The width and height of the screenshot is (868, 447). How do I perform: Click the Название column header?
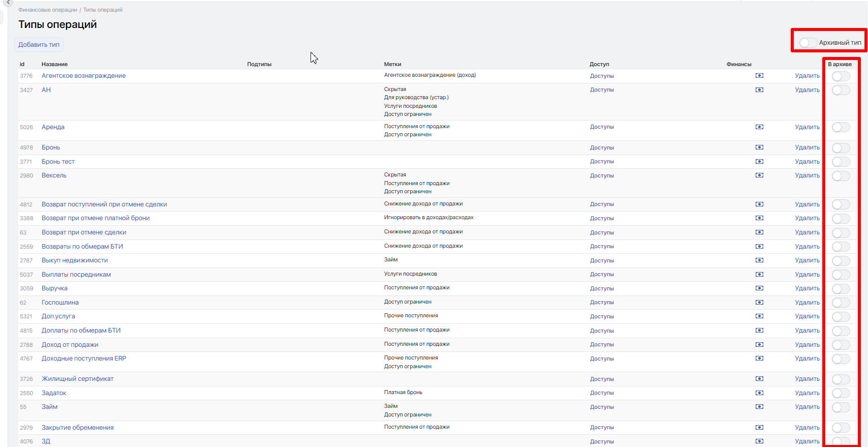54,64
